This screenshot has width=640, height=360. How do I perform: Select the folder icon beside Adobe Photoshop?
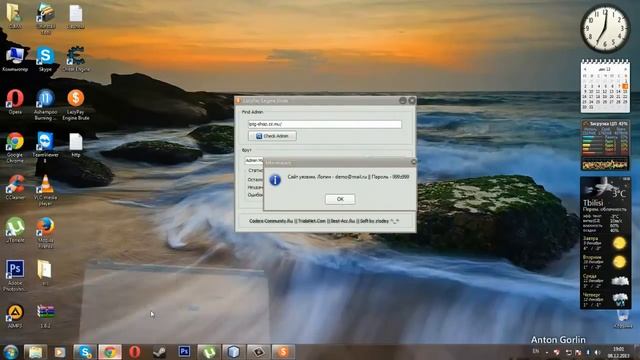pos(44,273)
